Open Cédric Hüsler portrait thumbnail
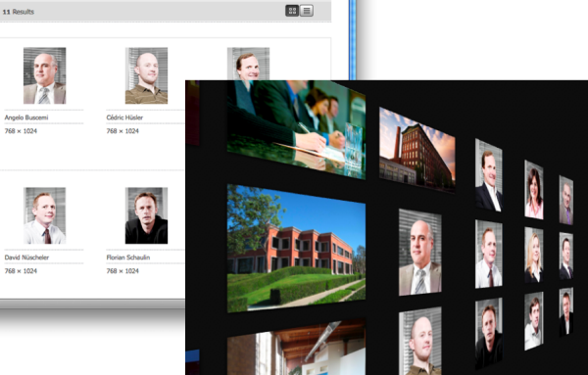 [x=146, y=75]
